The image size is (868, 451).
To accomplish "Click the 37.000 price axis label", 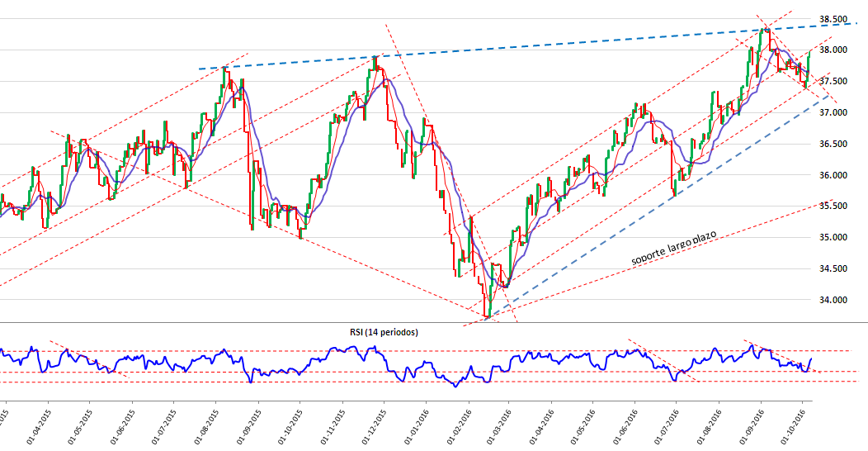I will pos(833,112).
